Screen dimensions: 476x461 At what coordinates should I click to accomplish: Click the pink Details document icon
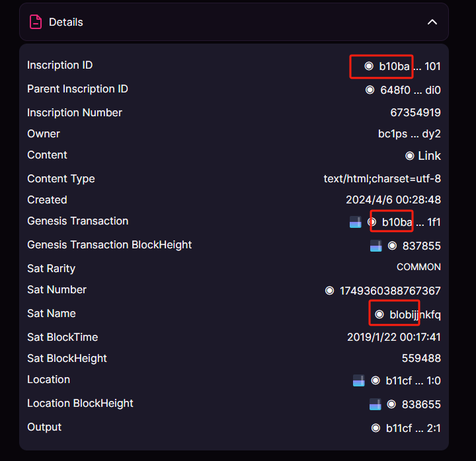pos(36,22)
